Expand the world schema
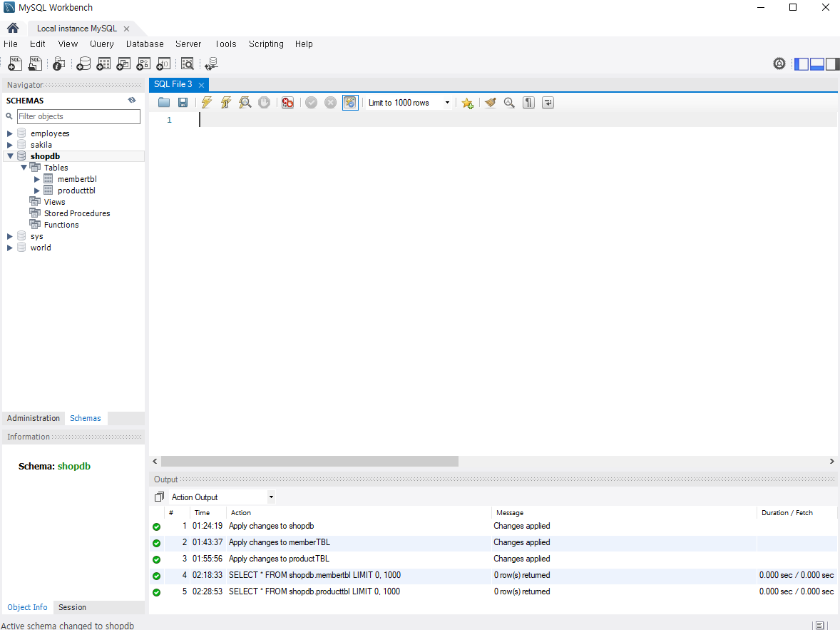This screenshot has height=630, width=840. point(10,248)
